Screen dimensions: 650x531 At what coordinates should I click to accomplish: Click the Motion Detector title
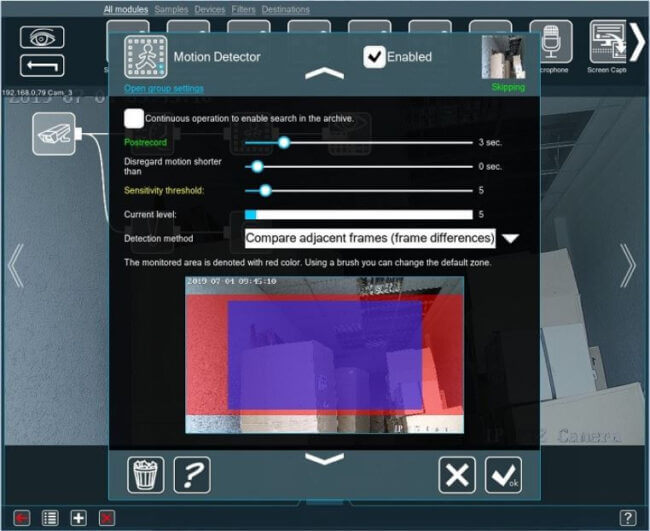tap(217, 57)
